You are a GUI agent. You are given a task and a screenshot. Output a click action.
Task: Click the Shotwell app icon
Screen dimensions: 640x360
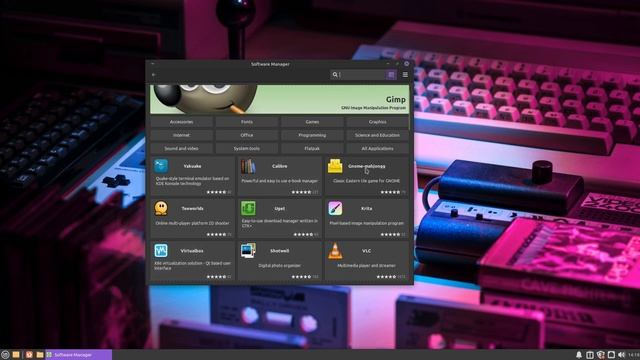pyautogui.click(x=248, y=251)
